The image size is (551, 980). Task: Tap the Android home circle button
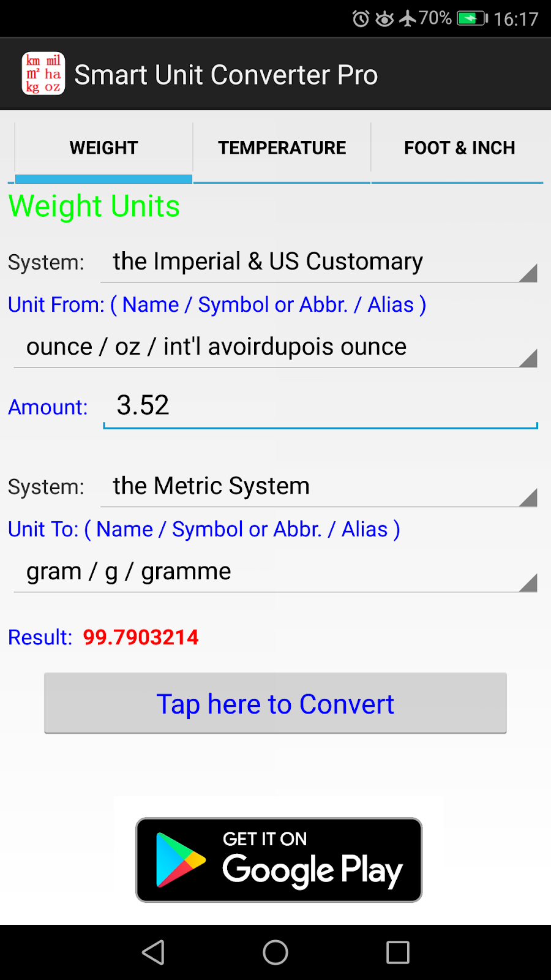[x=275, y=952]
